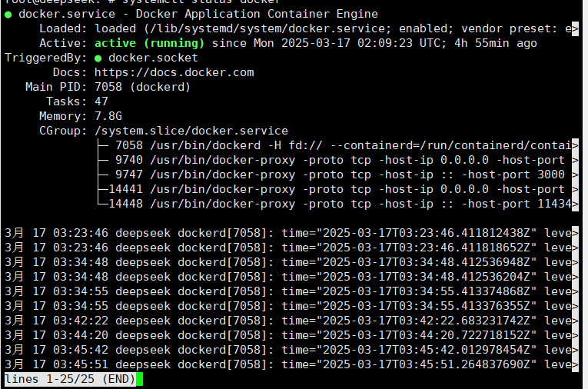Click the log line dated 03:44:20
This screenshot has width=588, height=389.
pyautogui.click(x=291, y=336)
